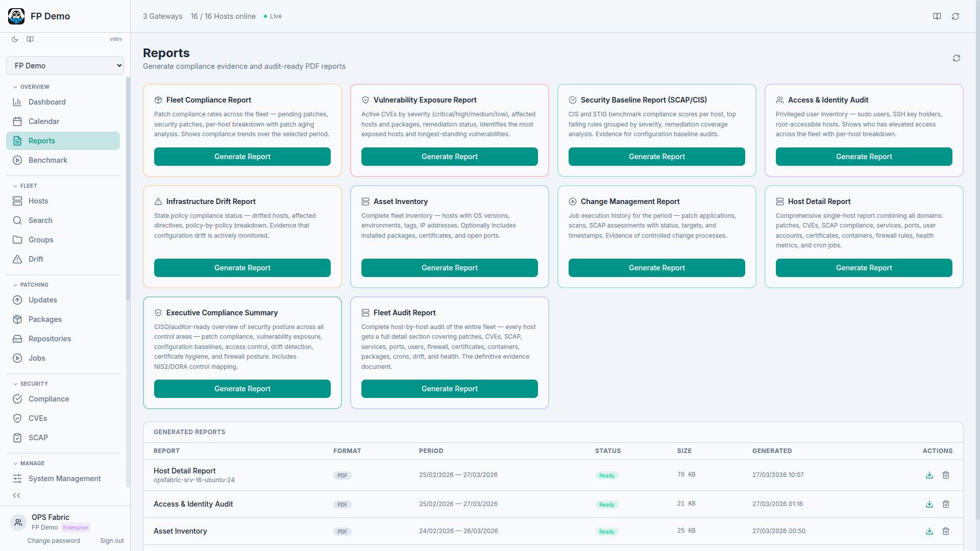Select the Calendar sidebar icon
The image size is (980, 551).
click(x=17, y=121)
